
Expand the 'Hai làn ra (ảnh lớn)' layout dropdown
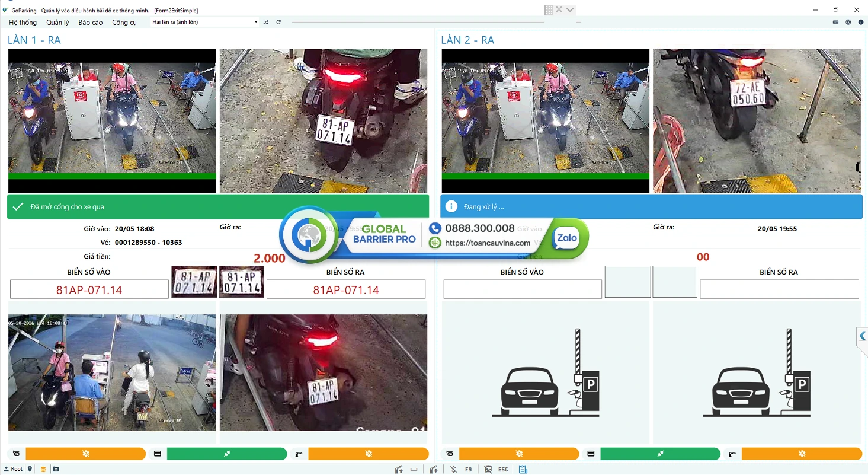point(256,22)
